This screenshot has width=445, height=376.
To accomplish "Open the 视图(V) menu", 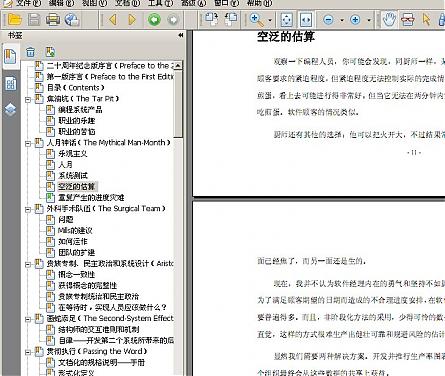I will (94, 3).
